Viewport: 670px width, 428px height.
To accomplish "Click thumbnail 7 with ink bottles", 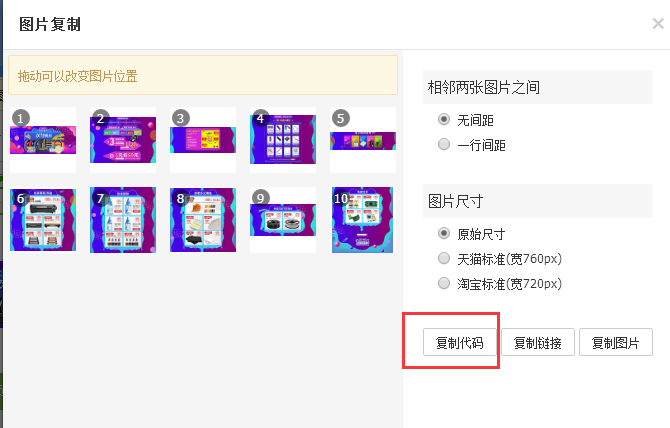I will pyautogui.click(x=123, y=220).
